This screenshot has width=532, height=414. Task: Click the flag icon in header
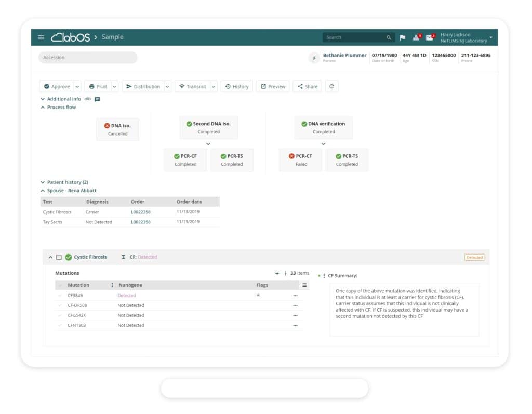coord(402,37)
